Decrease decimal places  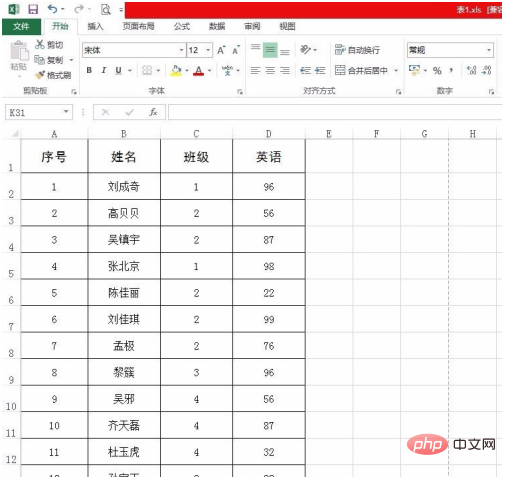tap(487, 70)
